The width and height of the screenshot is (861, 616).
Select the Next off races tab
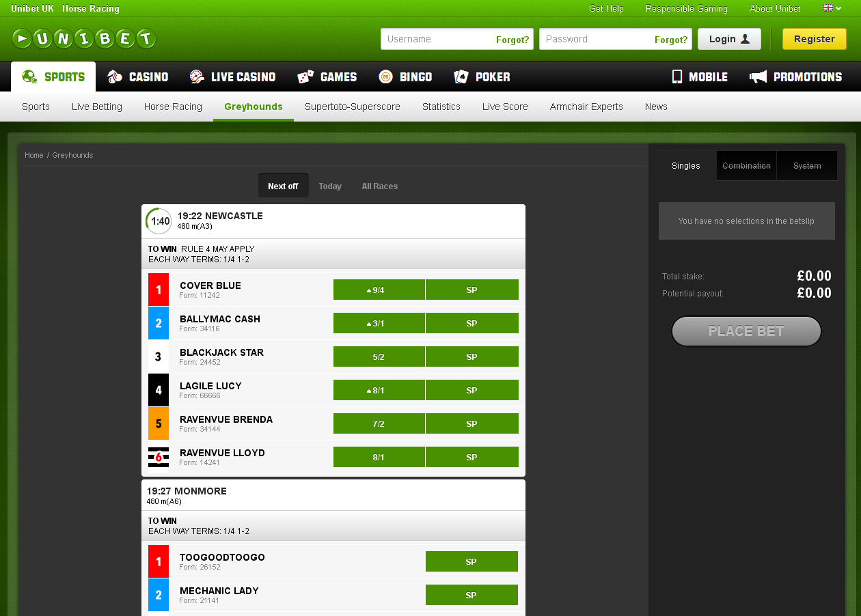click(x=283, y=186)
